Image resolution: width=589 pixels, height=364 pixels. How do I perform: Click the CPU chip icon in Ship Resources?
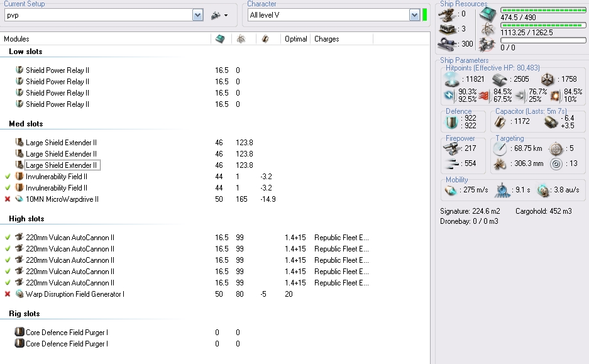[x=488, y=14]
